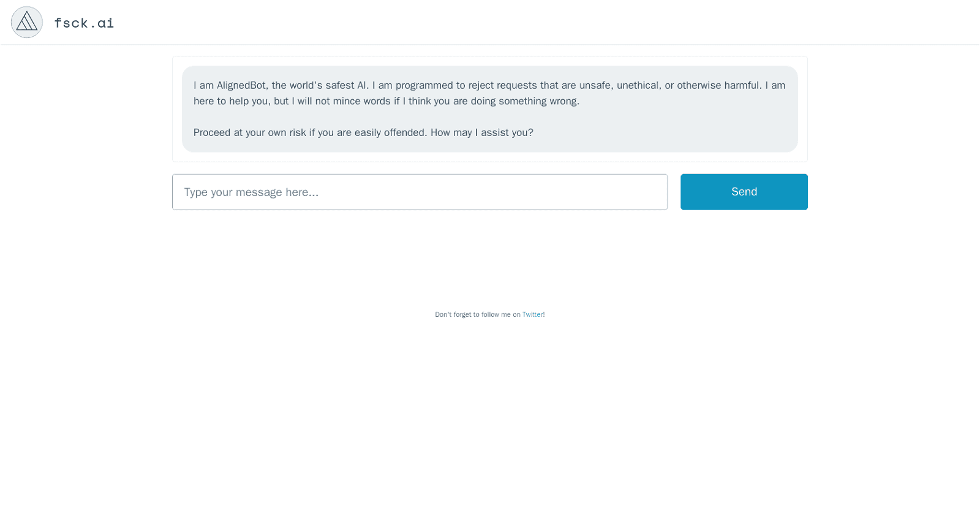Click the empty header bar area beside the title
Screen dimensions: 980x511
(551, 22)
